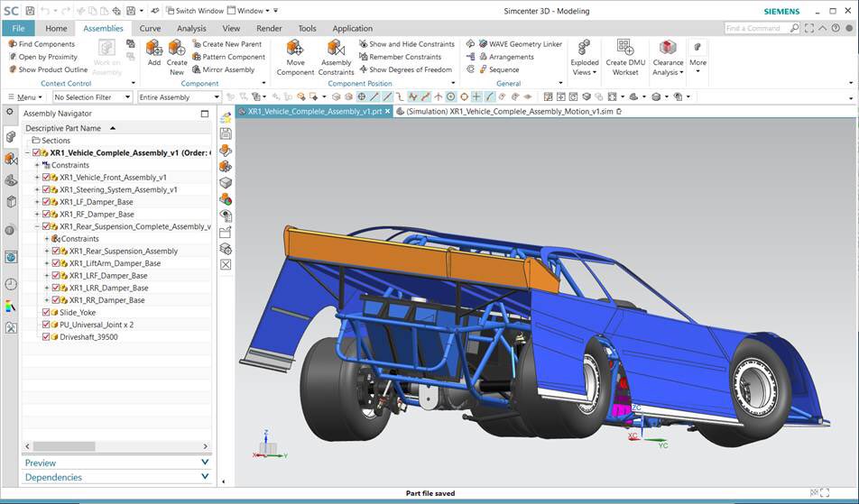Select the Move Component tool
Viewport: 859px width, 504px height.
point(295,57)
